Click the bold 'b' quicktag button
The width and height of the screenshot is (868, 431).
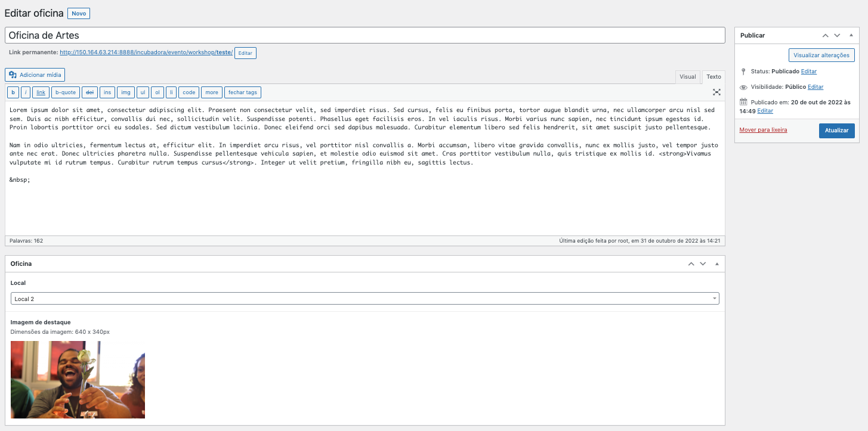point(13,92)
